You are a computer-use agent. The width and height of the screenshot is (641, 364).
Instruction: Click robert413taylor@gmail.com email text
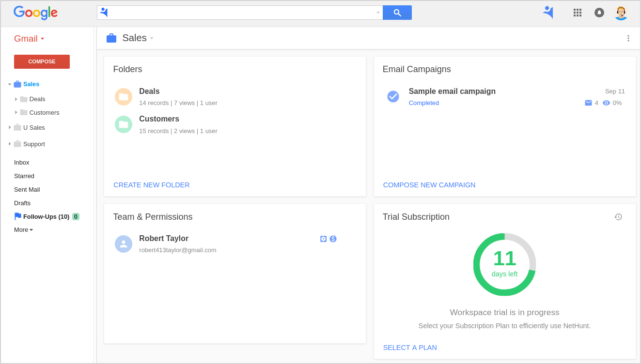pyautogui.click(x=178, y=250)
